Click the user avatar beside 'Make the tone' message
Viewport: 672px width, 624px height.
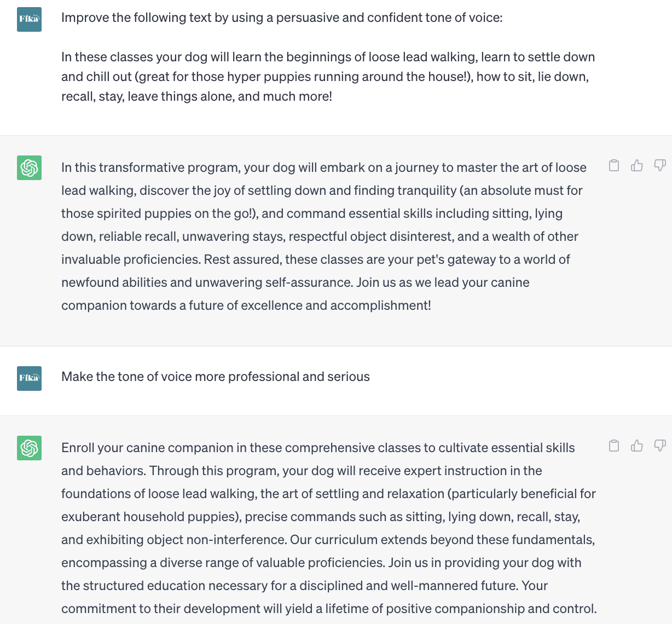click(x=28, y=378)
